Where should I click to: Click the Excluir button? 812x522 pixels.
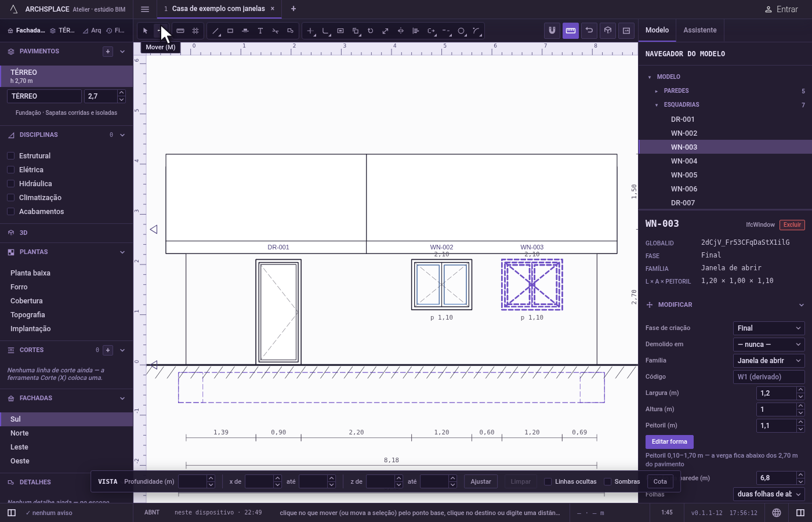792,225
